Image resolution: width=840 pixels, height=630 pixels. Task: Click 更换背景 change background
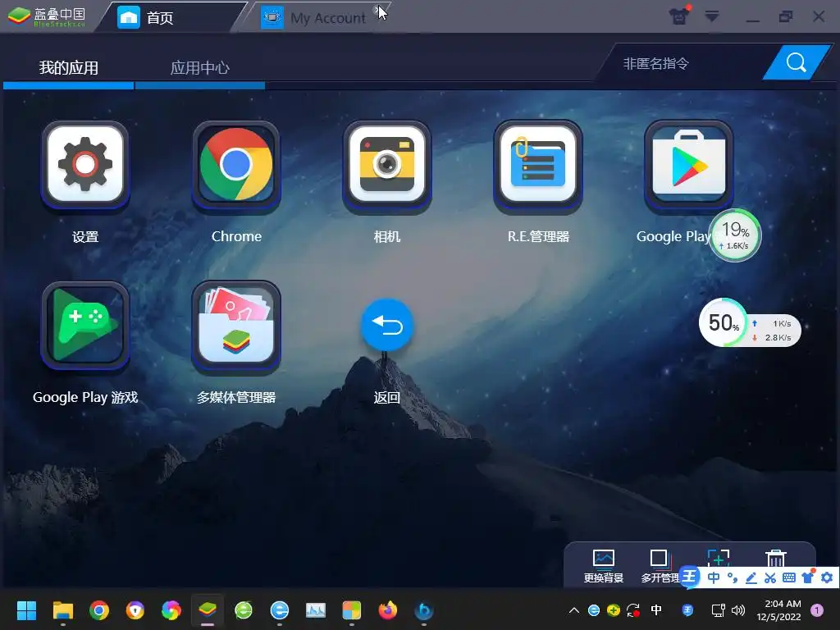603,566
